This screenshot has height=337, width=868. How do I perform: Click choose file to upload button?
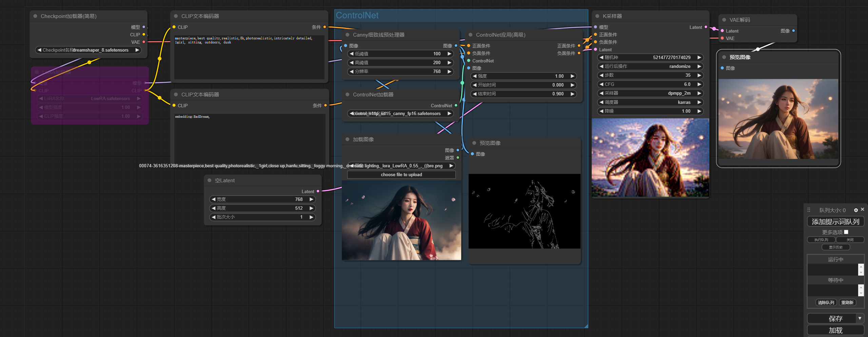(x=401, y=174)
